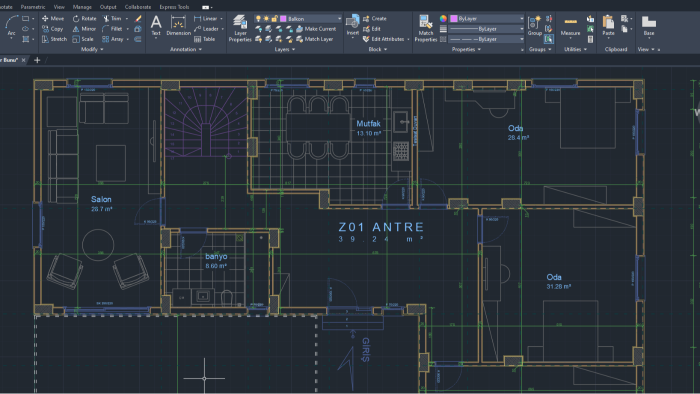The height and width of the screenshot is (394, 700).
Task: Select the Fillet tool
Action: pyautogui.click(x=112, y=29)
